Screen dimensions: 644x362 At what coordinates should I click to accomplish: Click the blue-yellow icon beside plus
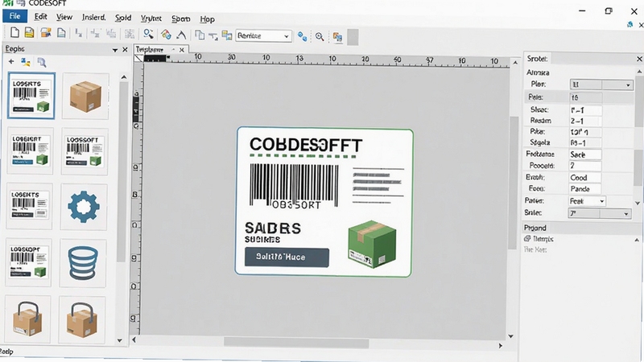(x=26, y=62)
